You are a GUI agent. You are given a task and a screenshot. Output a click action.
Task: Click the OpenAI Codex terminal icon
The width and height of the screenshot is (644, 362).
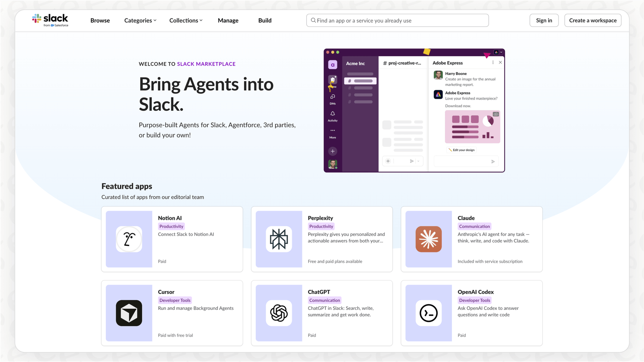point(429,313)
